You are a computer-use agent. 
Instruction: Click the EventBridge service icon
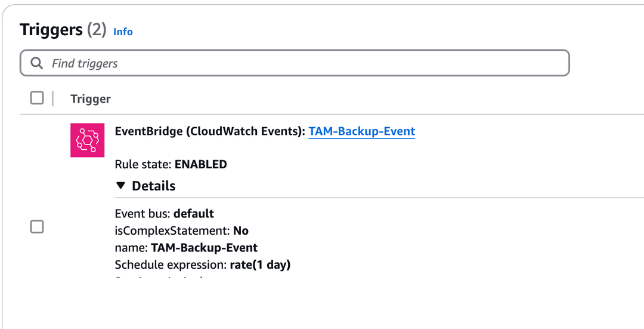click(87, 140)
